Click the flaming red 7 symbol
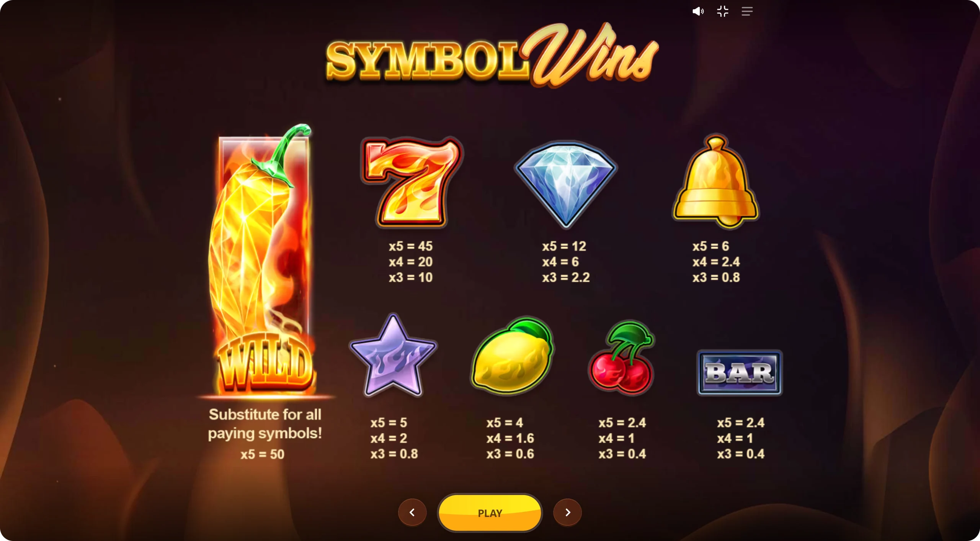The width and height of the screenshot is (980, 541). pos(412,182)
